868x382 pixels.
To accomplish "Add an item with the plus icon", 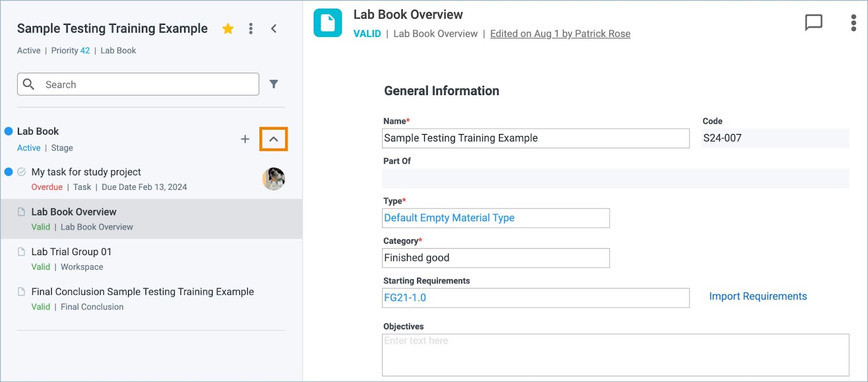I will [x=245, y=139].
